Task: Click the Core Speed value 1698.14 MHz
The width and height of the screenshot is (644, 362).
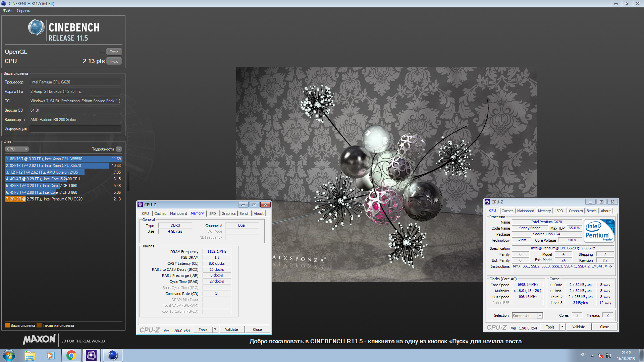Action: coord(528,285)
